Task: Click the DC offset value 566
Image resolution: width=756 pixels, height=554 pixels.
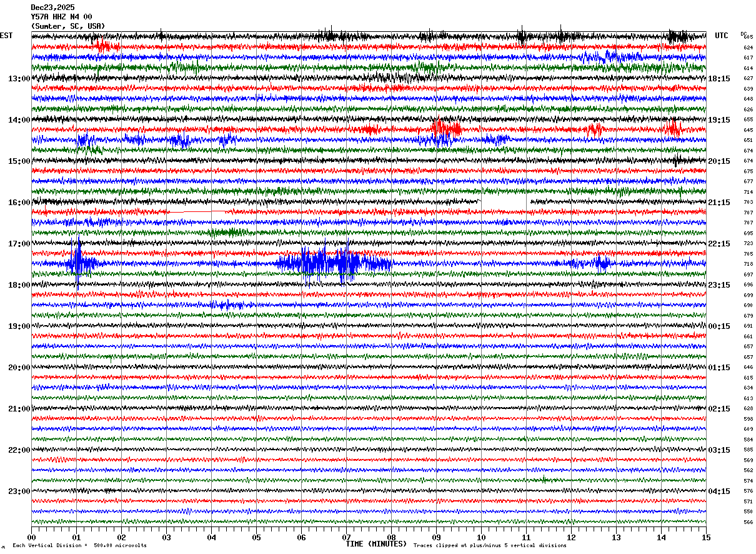Action: (x=748, y=522)
